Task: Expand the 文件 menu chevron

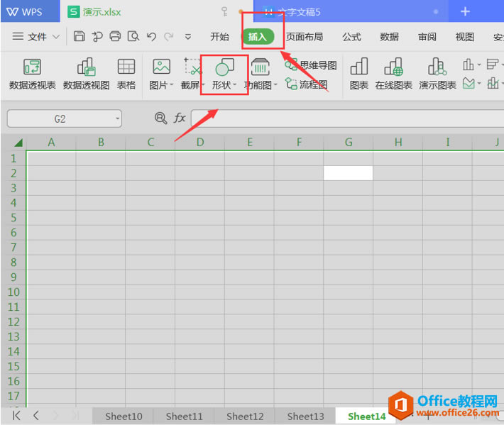Action: click(x=56, y=37)
